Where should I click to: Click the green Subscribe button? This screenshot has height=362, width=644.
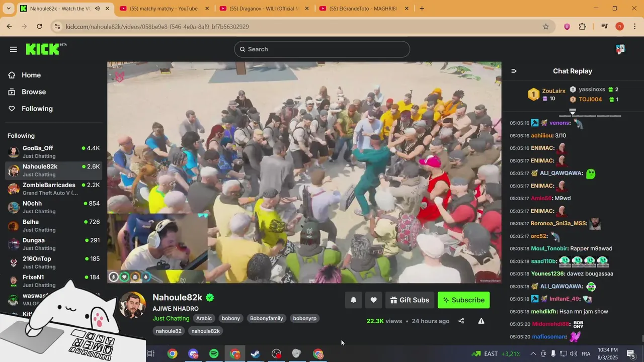(x=463, y=300)
